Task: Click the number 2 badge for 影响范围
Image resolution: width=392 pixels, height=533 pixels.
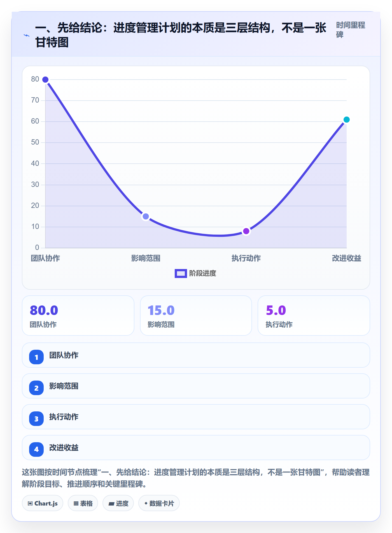Action: tap(36, 388)
